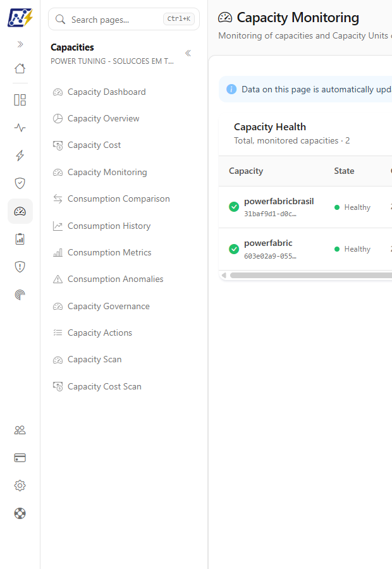The width and height of the screenshot is (392, 569).
Task: Sort by the Capacity column header
Action: click(x=246, y=171)
